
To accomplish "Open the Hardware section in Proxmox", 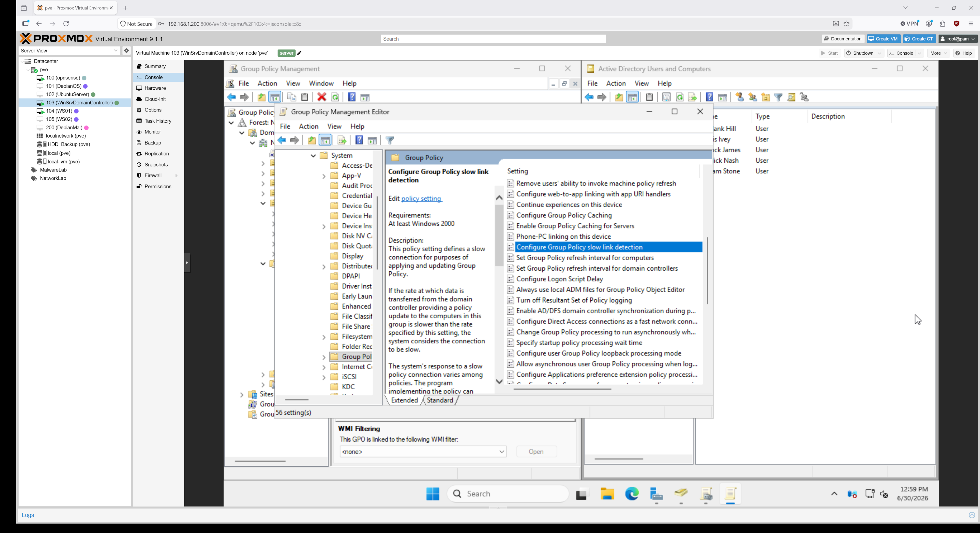I will 155,88.
